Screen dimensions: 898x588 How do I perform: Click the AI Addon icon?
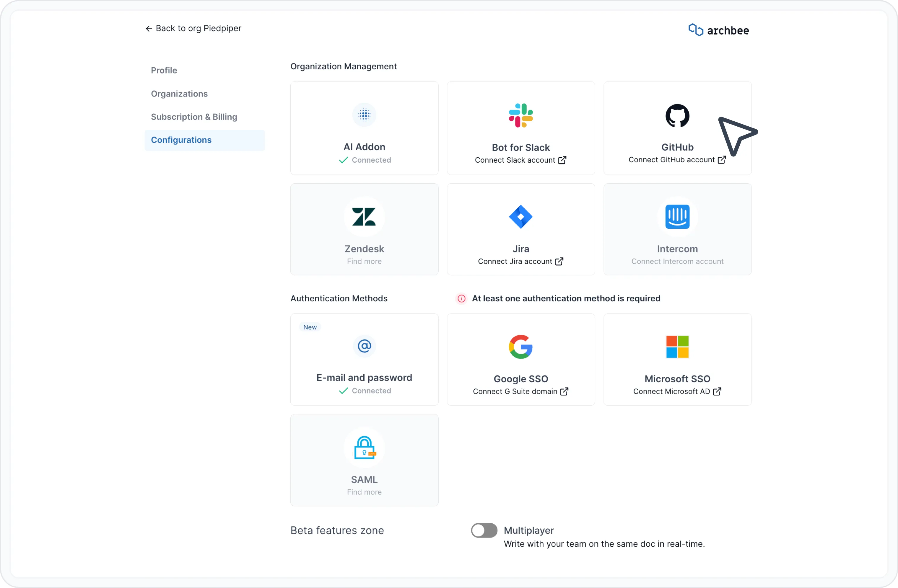(x=364, y=115)
